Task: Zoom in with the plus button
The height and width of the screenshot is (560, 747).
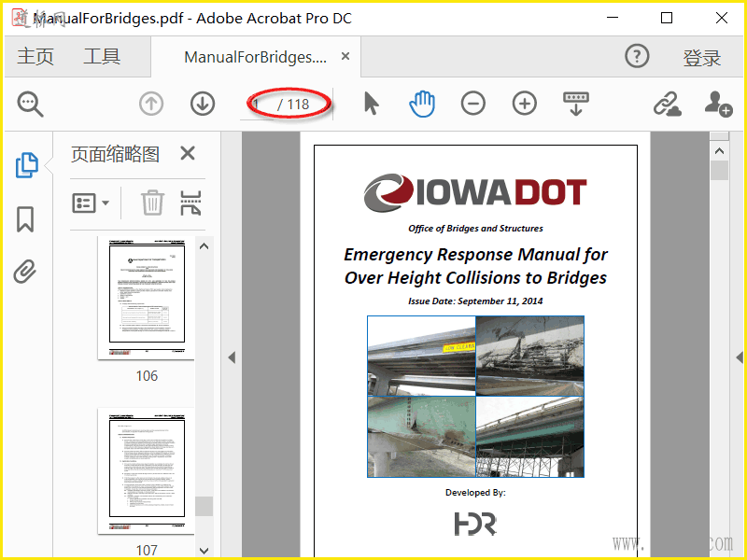Action: [525, 104]
